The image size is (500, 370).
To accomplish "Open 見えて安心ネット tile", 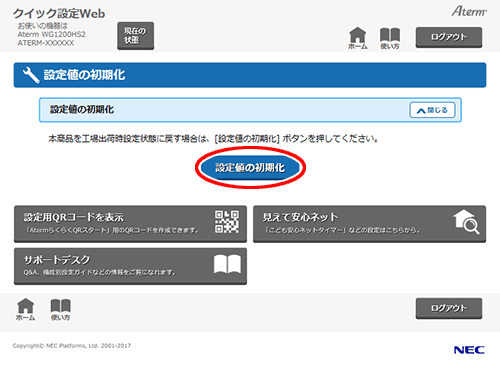I will coord(369,224).
